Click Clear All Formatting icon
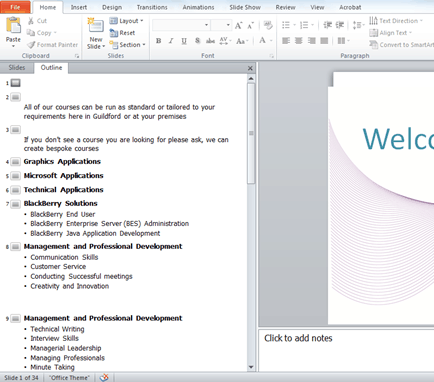 click(267, 25)
